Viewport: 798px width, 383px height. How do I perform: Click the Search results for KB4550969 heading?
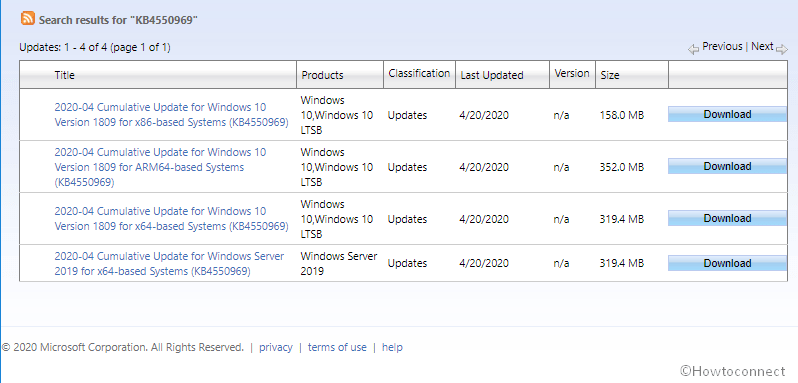pyautogui.click(x=118, y=20)
